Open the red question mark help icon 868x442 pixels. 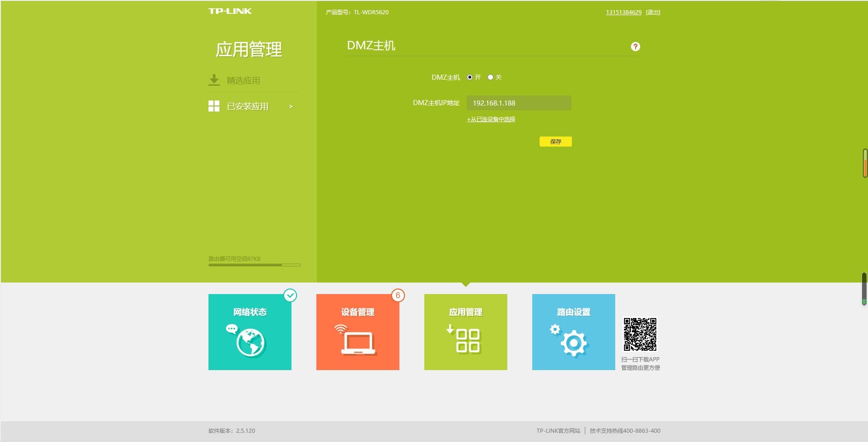[635, 47]
